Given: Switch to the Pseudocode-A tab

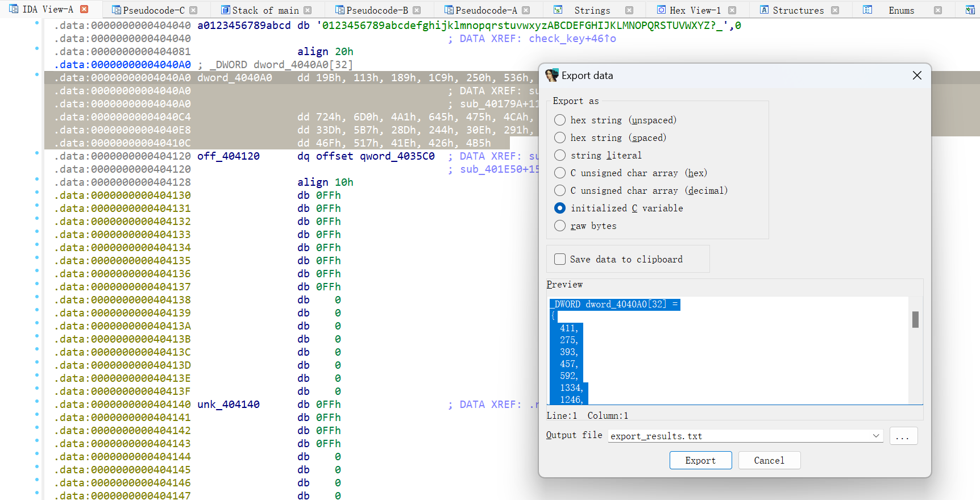Looking at the screenshot, I should click(x=486, y=10).
